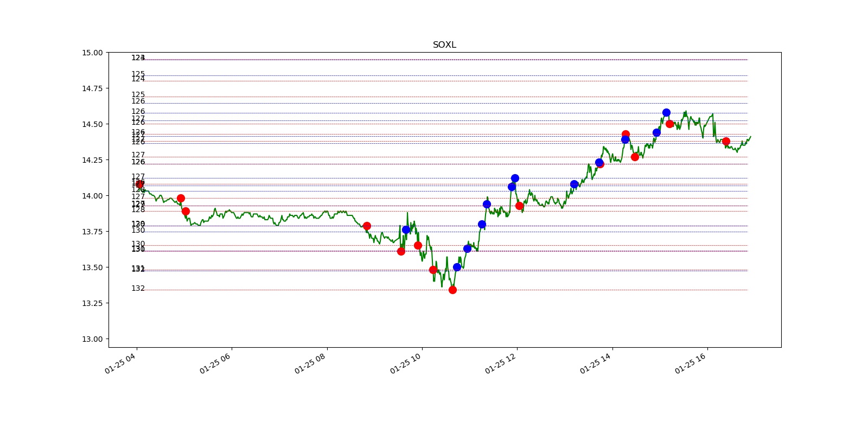Click the last red marker after 01-25 16
This screenshot has height=434, width=868.
pos(726,141)
